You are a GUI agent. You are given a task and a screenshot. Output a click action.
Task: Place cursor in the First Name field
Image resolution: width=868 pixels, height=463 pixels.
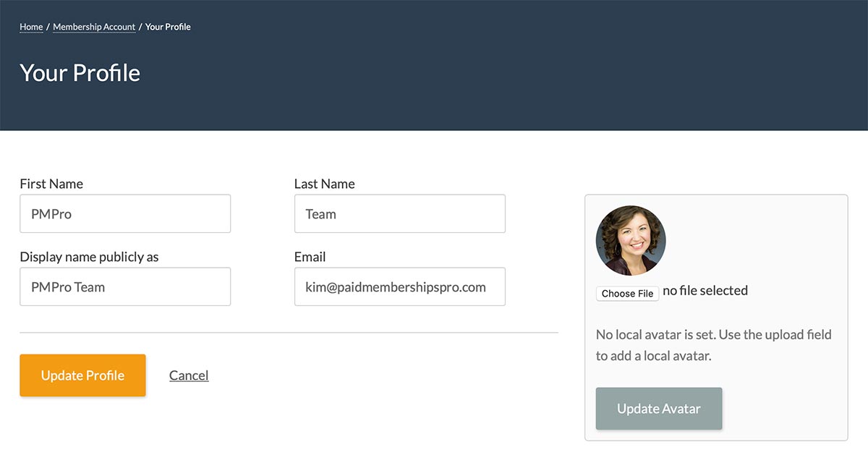(125, 213)
